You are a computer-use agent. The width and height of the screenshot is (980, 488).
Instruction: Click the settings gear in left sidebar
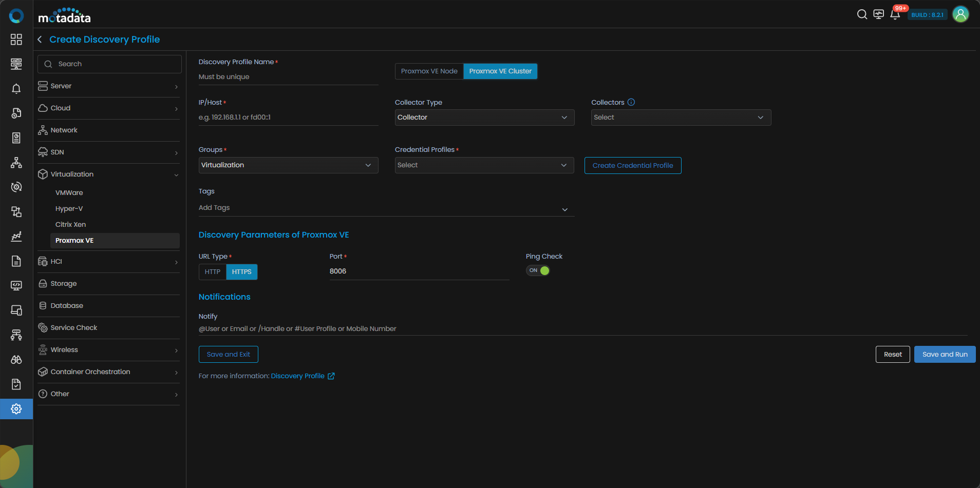16,409
